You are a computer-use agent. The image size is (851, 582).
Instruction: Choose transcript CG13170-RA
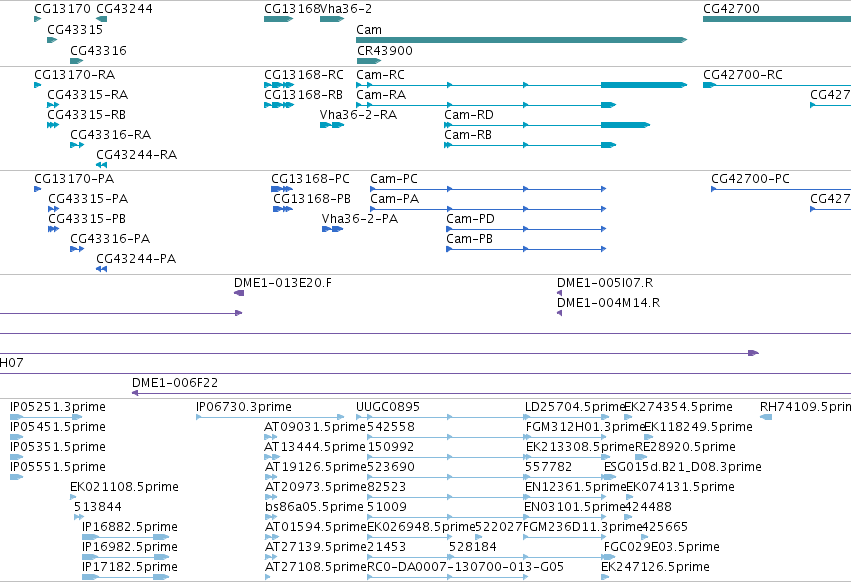tap(75, 74)
